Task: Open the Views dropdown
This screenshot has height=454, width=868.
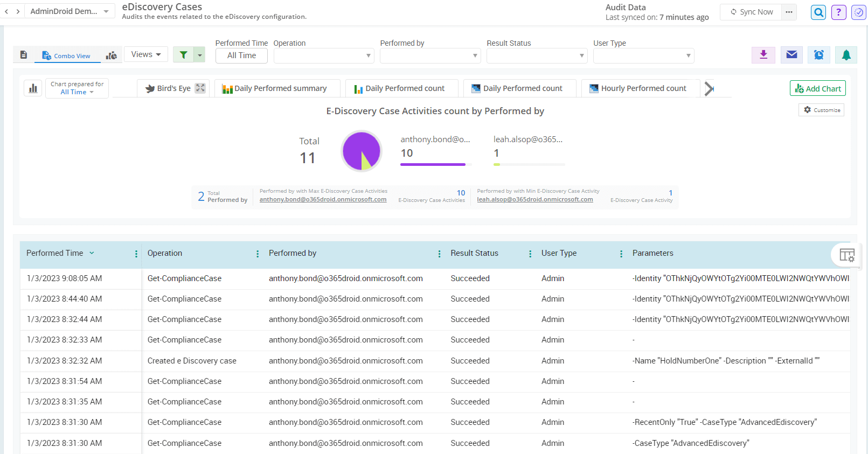Action: point(146,54)
